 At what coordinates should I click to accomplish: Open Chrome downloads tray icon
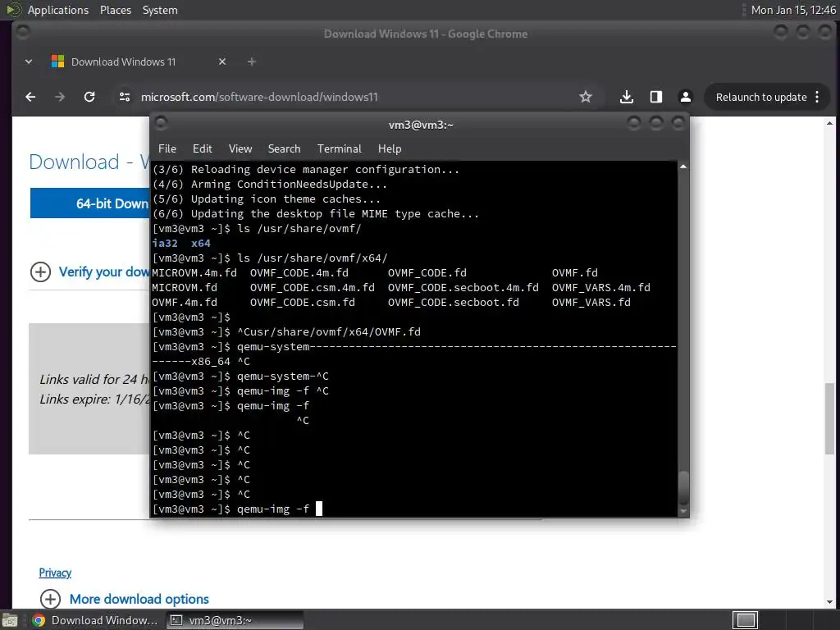[x=626, y=97]
